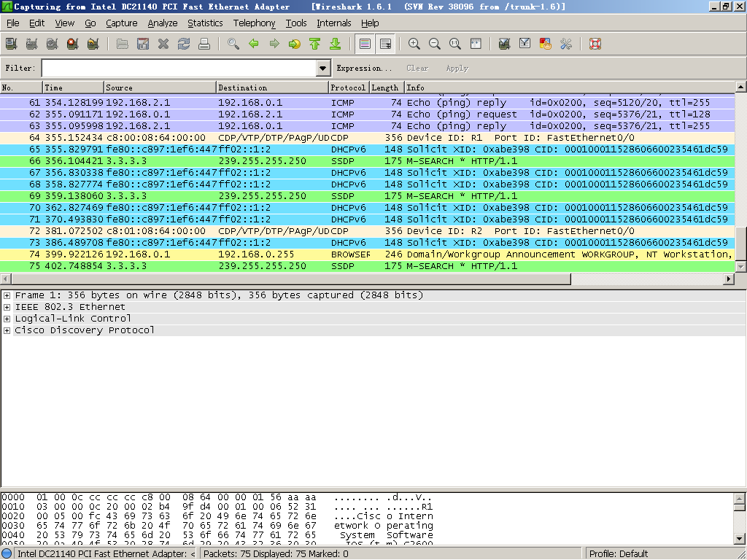Click the List Interfaces toolbar icon
The width and height of the screenshot is (747, 560).
12,44
